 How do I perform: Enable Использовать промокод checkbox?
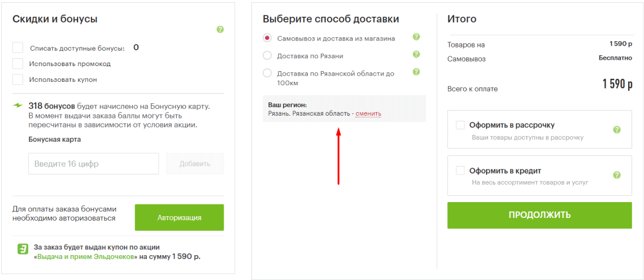point(18,64)
